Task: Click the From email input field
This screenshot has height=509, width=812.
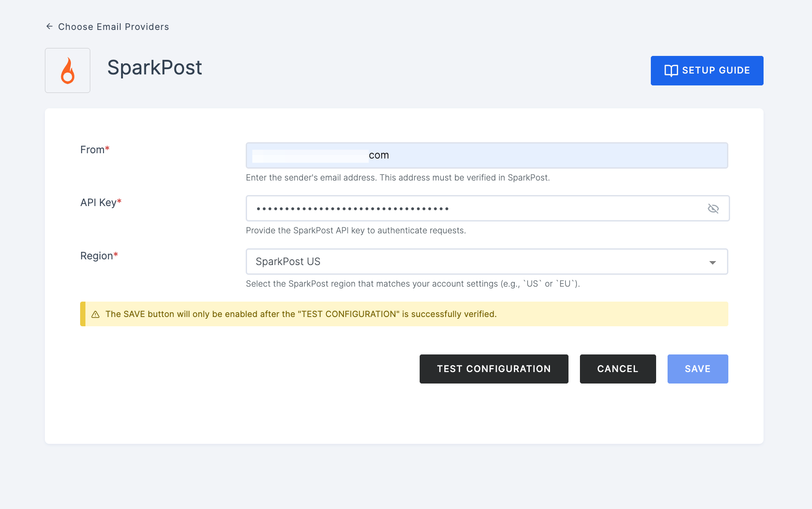Action: click(487, 155)
